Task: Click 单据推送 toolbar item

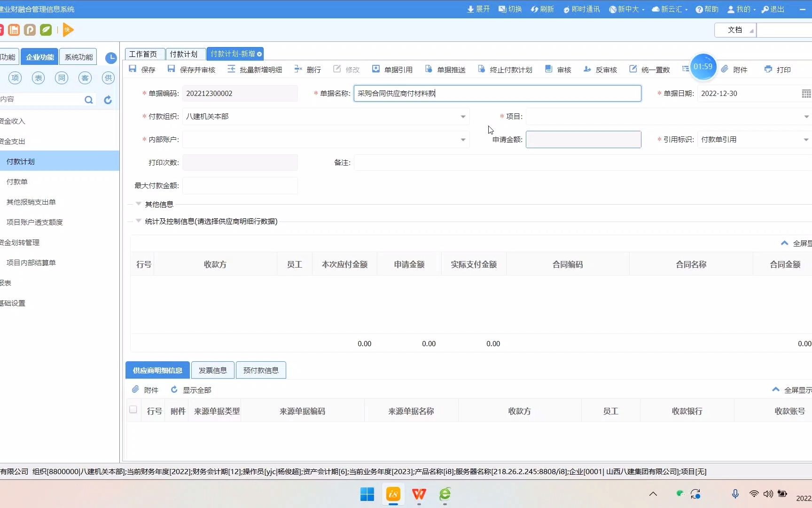Action: [445, 70]
